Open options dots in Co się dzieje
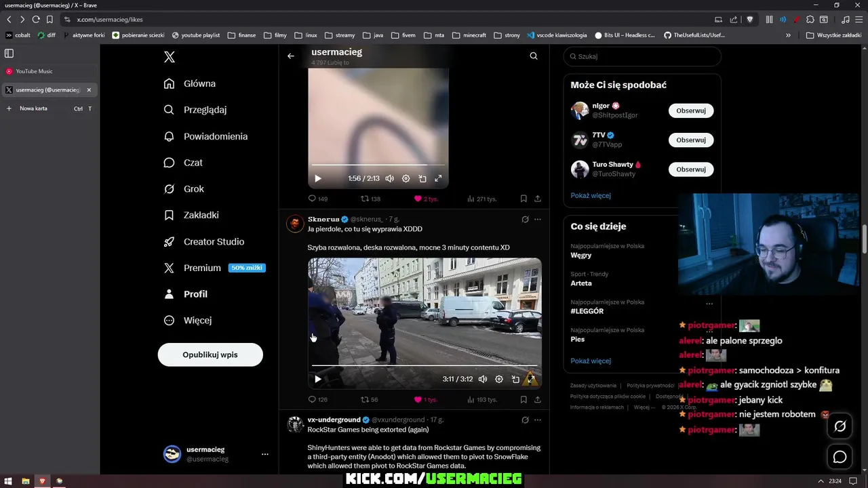 pyautogui.click(x=709, y=304)
